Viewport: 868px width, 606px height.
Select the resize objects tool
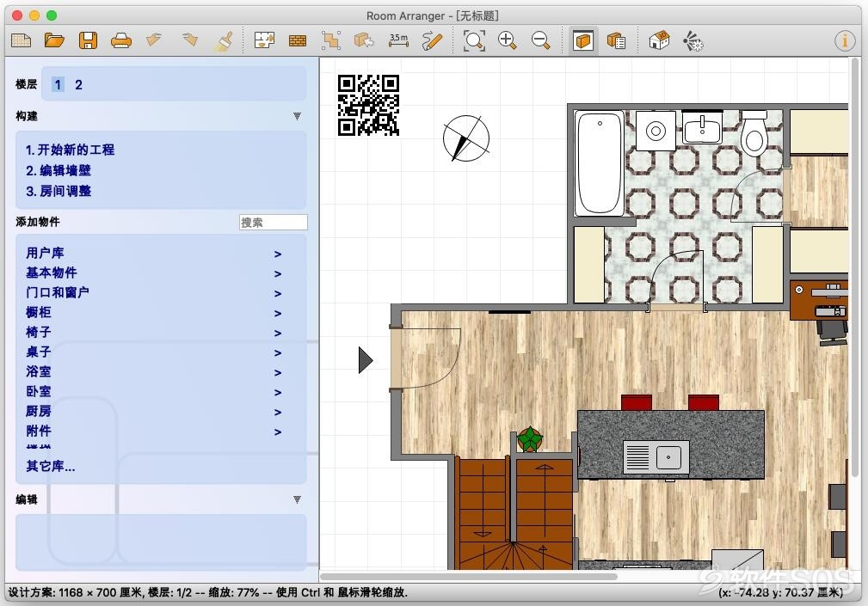tap(331, 40)
